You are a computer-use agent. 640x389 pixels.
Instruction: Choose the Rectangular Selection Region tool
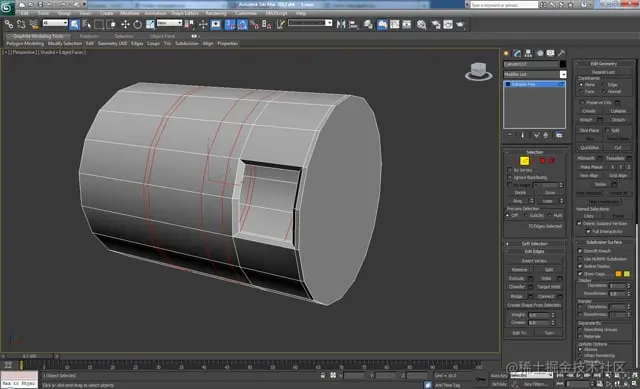pyautogui.click(x=99, y=24)
